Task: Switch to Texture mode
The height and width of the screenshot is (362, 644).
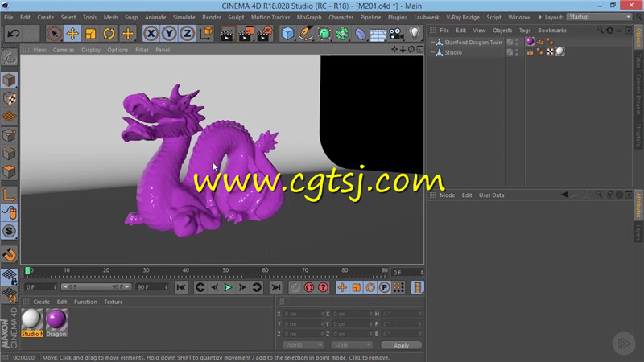Action: [9, 98]
